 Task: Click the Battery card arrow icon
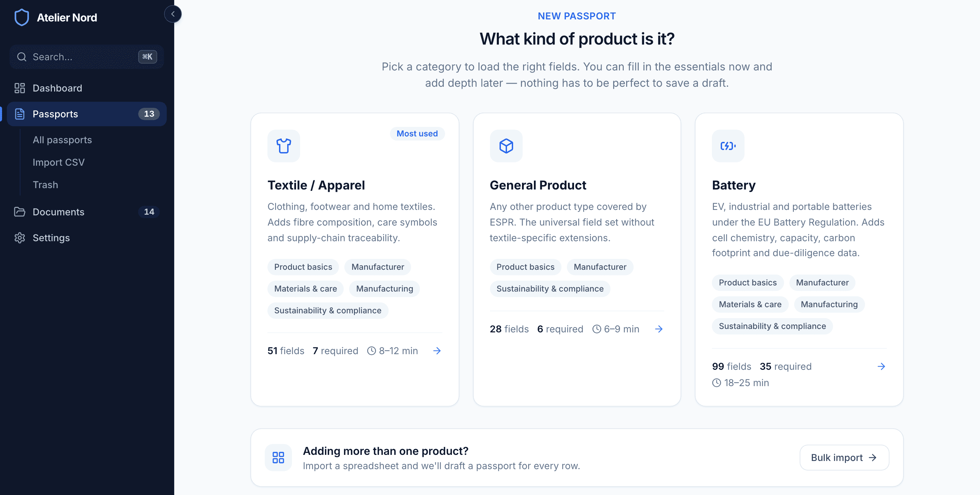(x=881, y=366)
